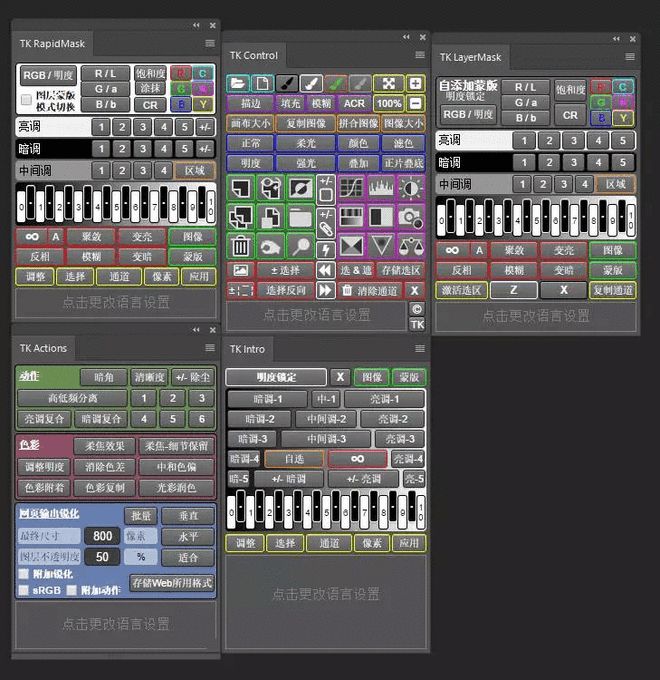660x680 pixels.
Task: Click the magnifier search icon in TK Control
Action: [x=300, y=246]
